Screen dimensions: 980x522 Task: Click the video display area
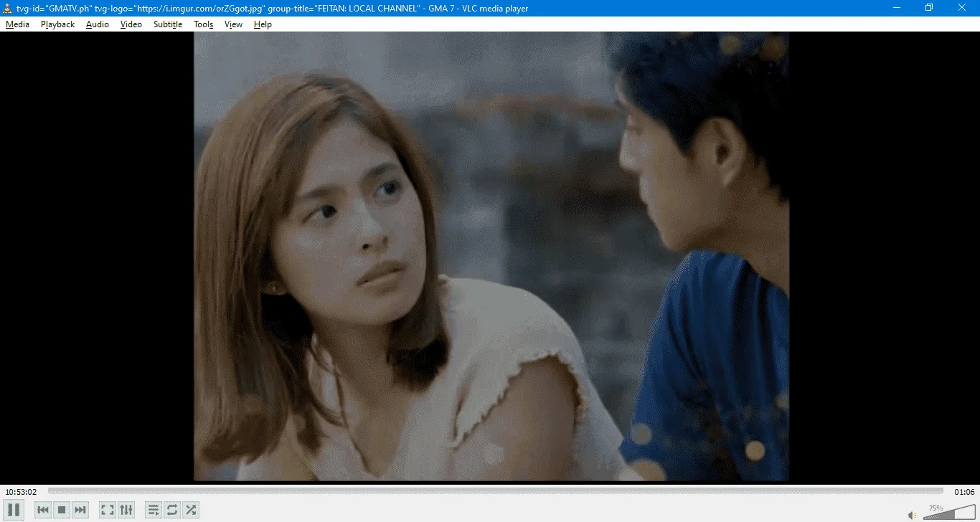(491, 256)
